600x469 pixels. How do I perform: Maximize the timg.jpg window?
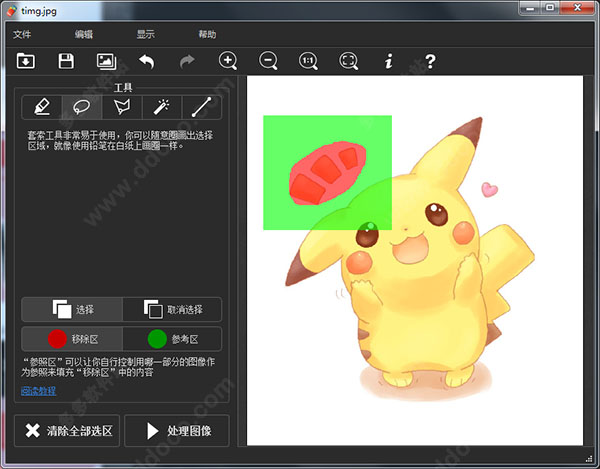point(550,8)
